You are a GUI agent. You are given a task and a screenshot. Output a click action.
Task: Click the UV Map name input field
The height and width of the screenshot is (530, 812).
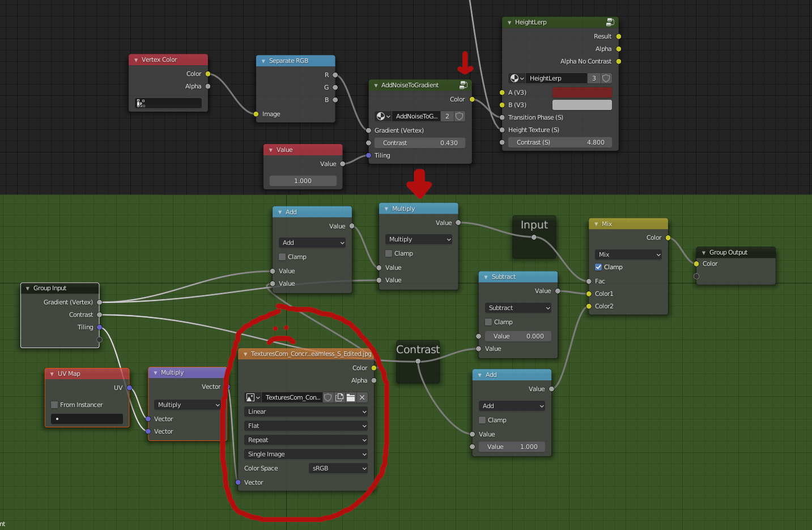(x=87, y=419)
